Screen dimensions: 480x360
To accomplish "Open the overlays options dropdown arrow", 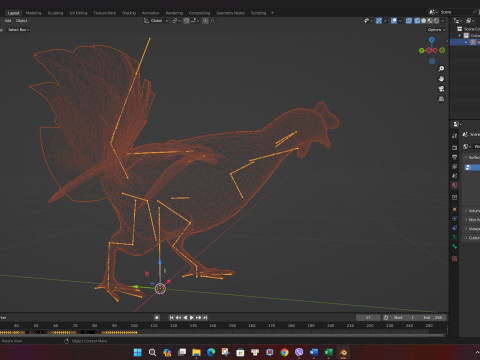I will [400, 21].
